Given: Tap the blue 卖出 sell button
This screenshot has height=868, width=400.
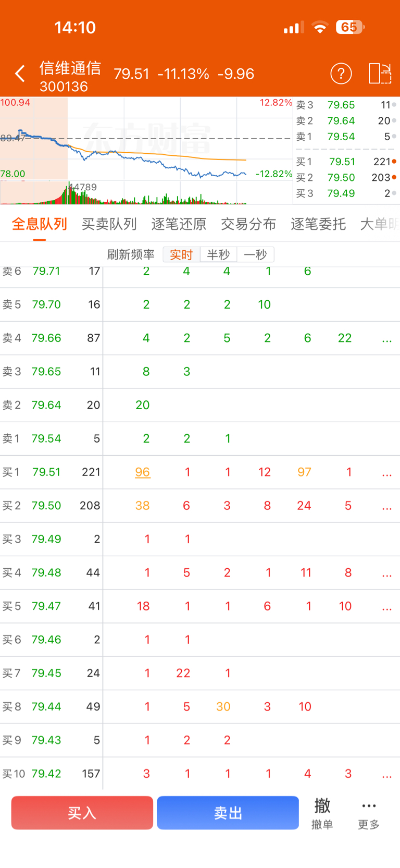Looking at the screenshot, I should point(228,813).
